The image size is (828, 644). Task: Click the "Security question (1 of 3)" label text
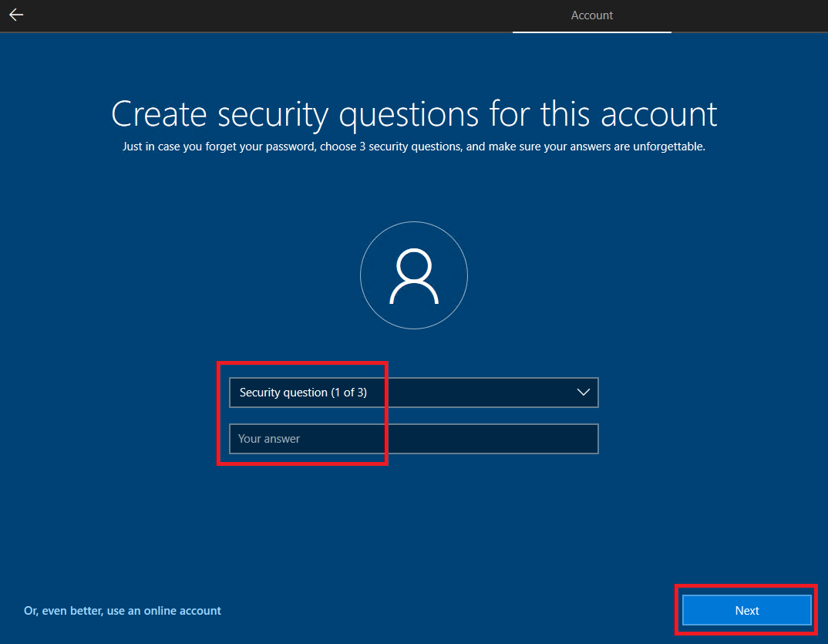pos(303,393)
